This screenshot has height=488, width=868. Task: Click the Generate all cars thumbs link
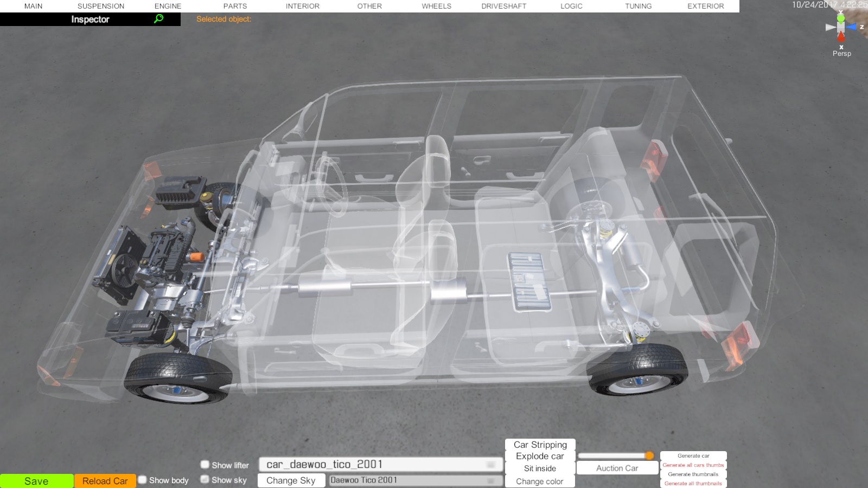[x=693, y=465]
